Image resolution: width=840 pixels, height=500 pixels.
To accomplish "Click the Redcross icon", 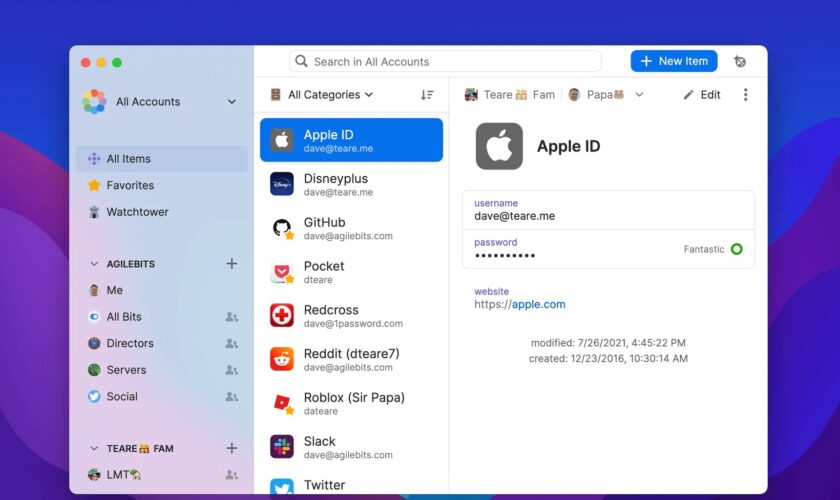I will tap(282, 315).
